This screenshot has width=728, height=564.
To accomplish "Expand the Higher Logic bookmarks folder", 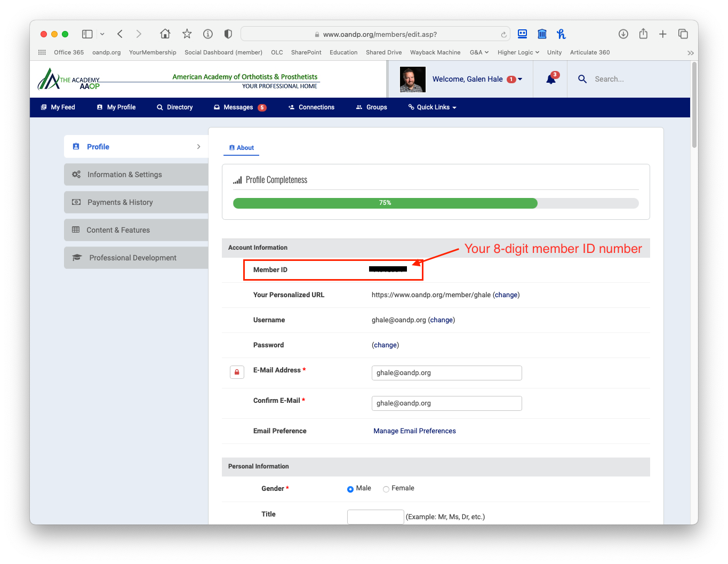I will click(518, 52).
